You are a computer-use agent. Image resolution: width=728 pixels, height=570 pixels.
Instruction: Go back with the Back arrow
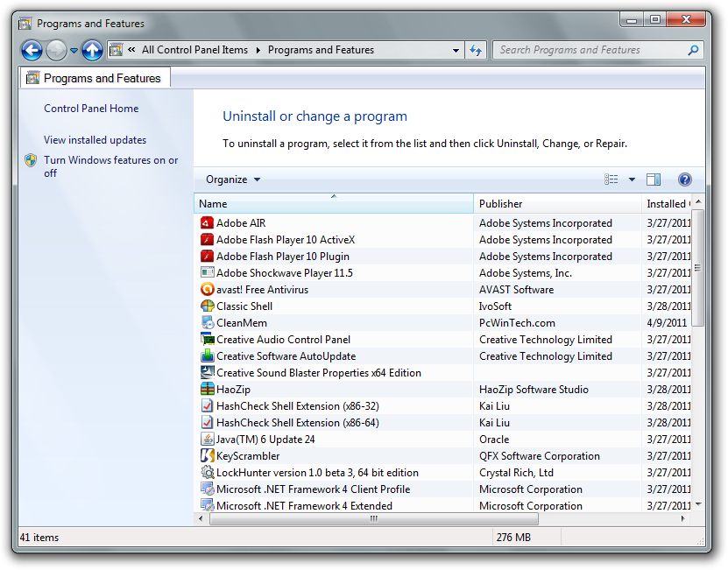[32, 50]
